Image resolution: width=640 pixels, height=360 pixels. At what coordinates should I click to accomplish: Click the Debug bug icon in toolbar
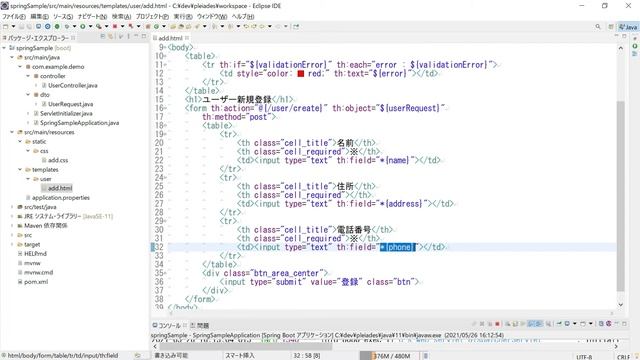67,27
